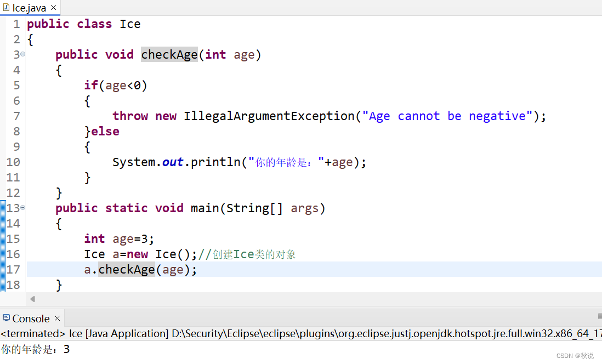
Task: Click the highlighted checkAge call on line 17
Action: [127, 270]
